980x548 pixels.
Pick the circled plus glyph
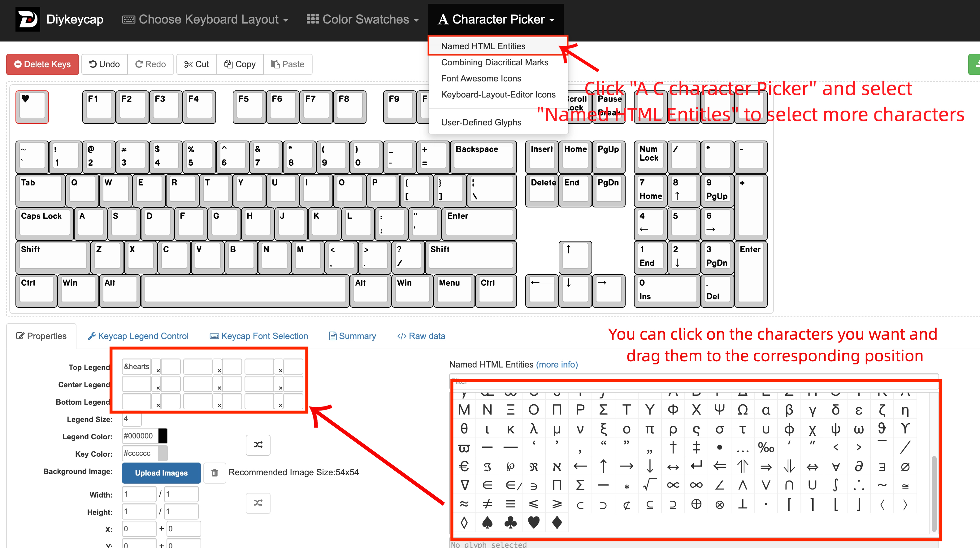[696, 504]
